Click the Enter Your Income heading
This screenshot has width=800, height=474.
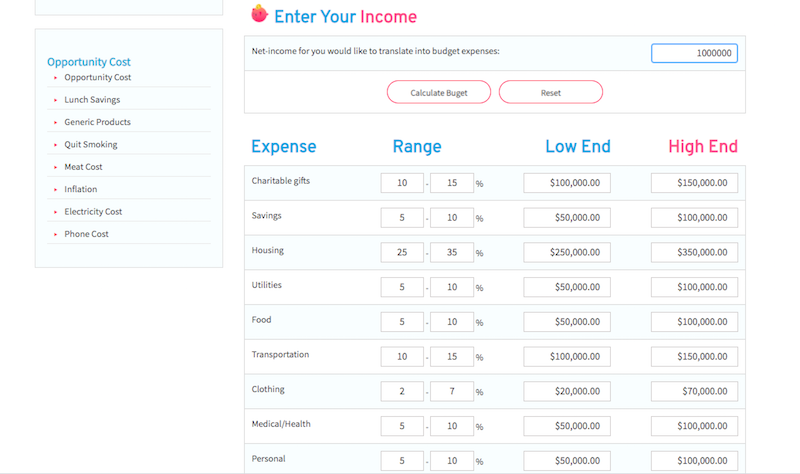(x=345, y=17)
